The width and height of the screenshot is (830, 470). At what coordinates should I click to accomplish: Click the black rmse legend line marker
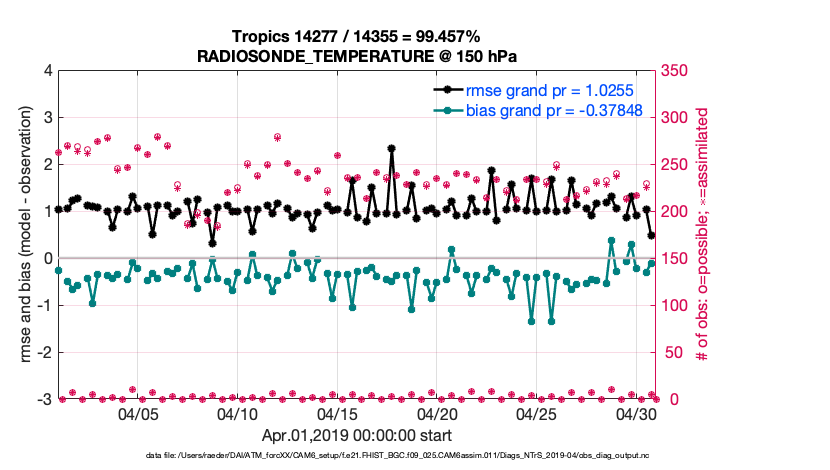coord(447,90)
